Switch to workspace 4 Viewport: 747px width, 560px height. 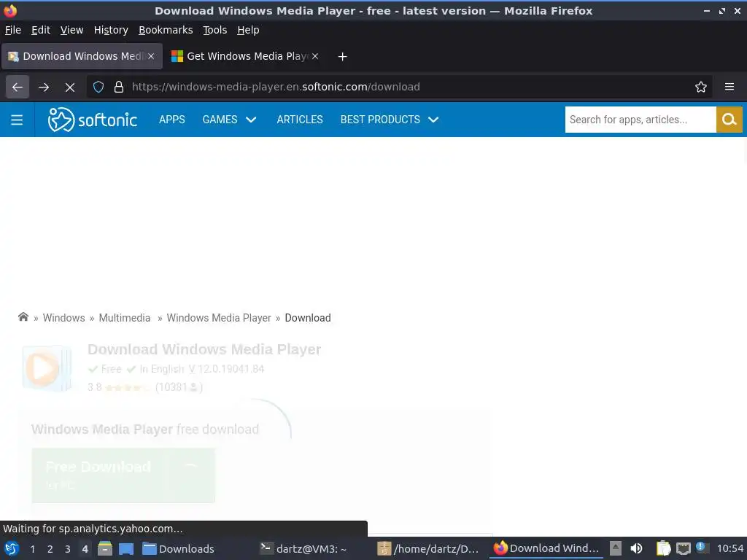[x=85, y=549]
